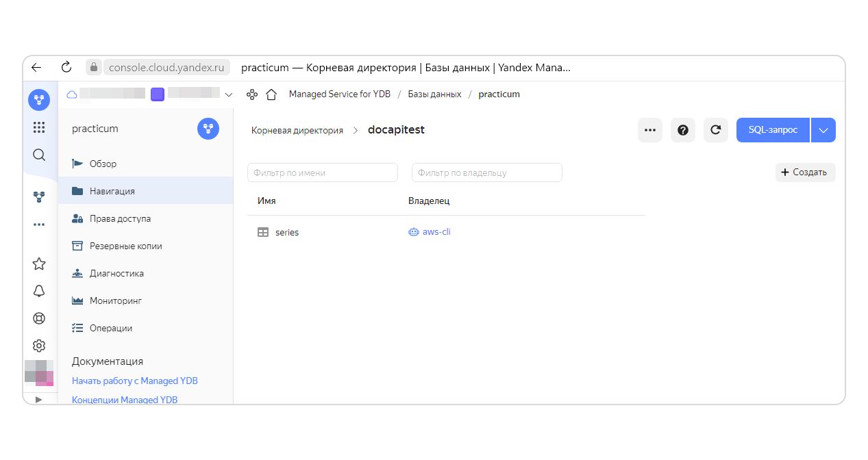
Task: Click the blue YDB badge beside practicum
Action: point(208,129)
